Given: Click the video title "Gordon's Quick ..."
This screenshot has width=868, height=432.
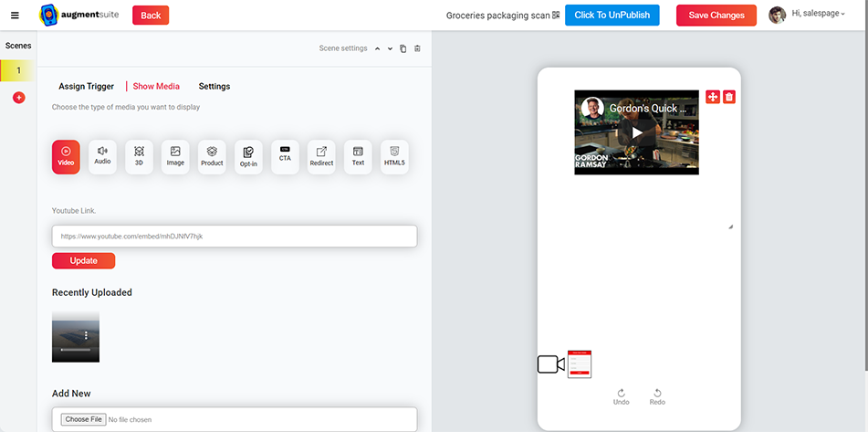Looking at the screenshot, I should 648,109.
